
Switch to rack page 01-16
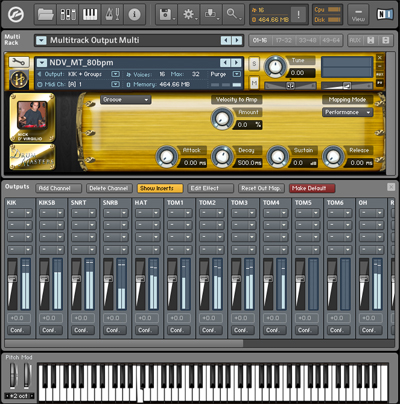(x=260, y=40)
